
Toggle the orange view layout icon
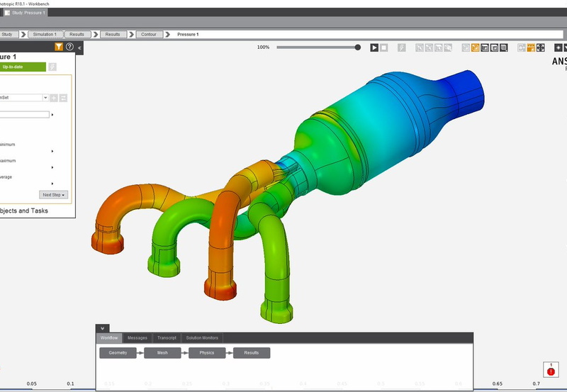530,47
